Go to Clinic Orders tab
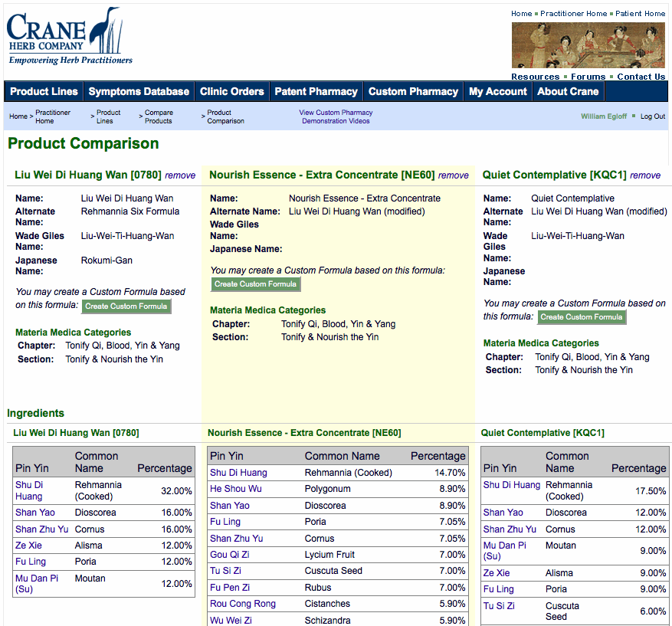 click(231, 91)
